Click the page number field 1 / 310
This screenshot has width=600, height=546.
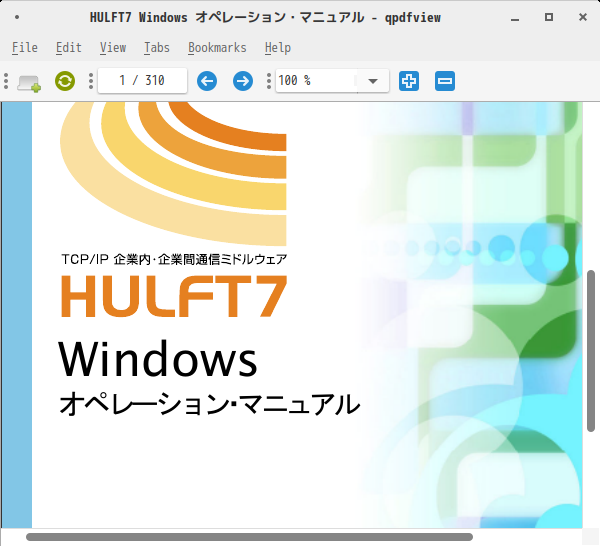pyautogui.click(x=142, y=81)
